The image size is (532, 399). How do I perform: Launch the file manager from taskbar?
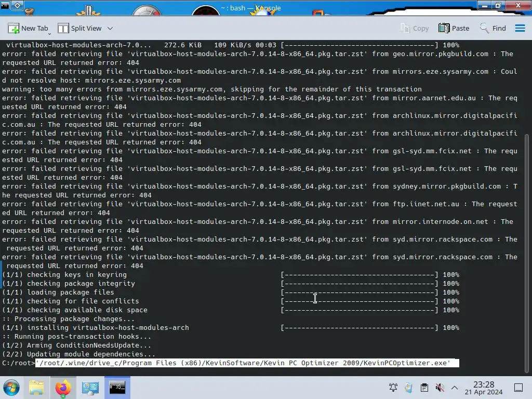coord(36,388)
